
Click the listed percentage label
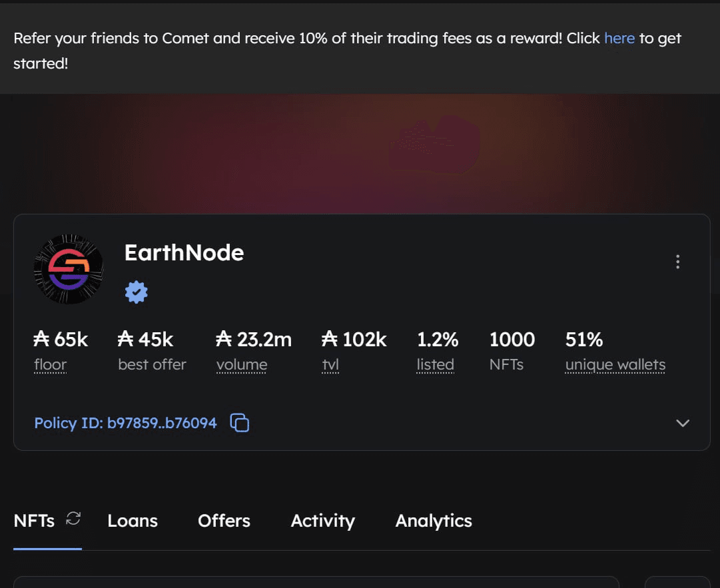pos(436,364)
